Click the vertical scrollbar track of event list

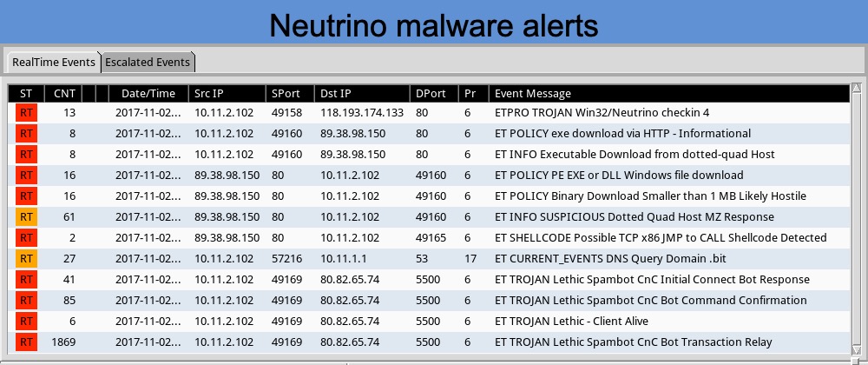click(x=857, y=222)
